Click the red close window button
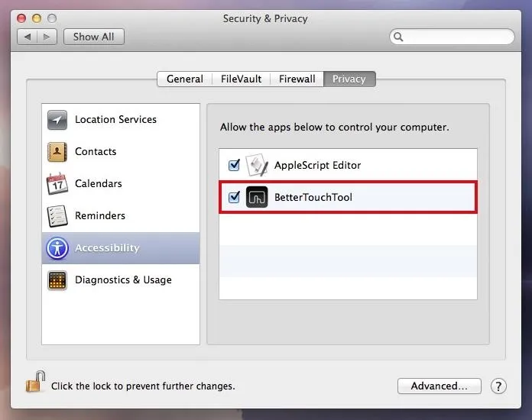532x420 pixels. pos(21,18)
